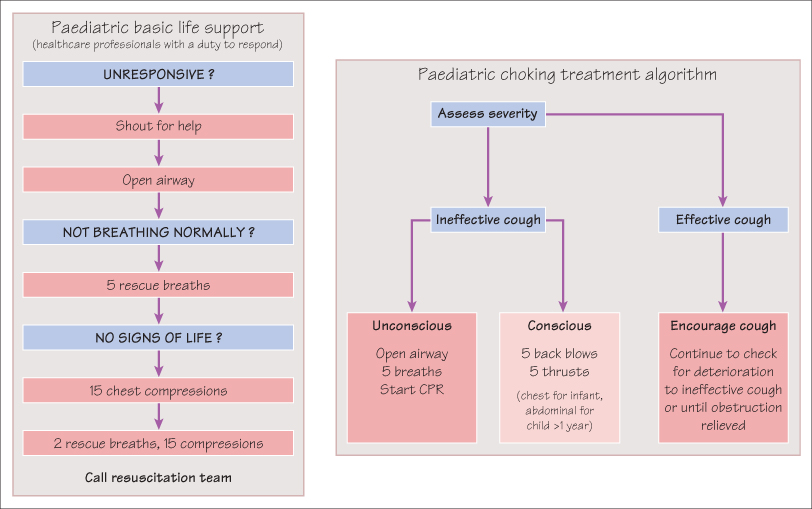Click the UNRESPONSIVE ? box
The image size is (812, 509).
(x=159, y=74)
